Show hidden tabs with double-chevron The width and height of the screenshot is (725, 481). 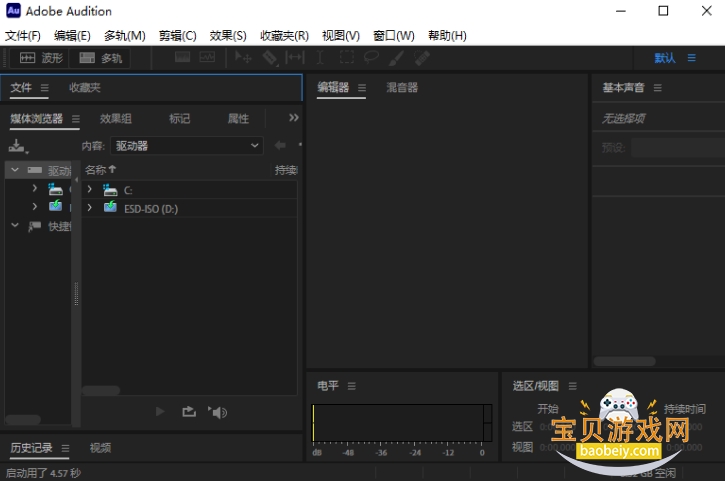(294, 117)
